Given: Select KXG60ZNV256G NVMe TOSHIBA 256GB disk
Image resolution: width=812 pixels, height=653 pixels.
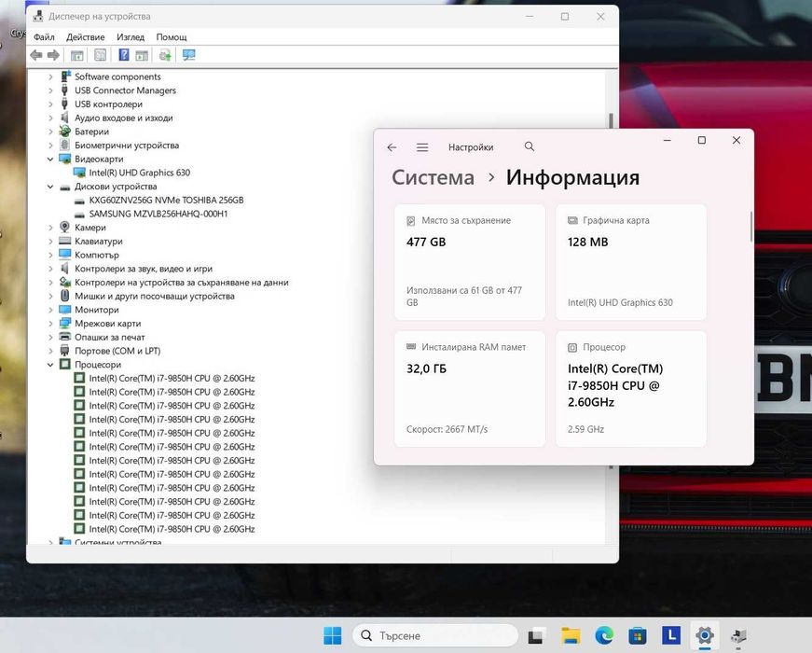Looking at the screenshot, I should (166, 200).
